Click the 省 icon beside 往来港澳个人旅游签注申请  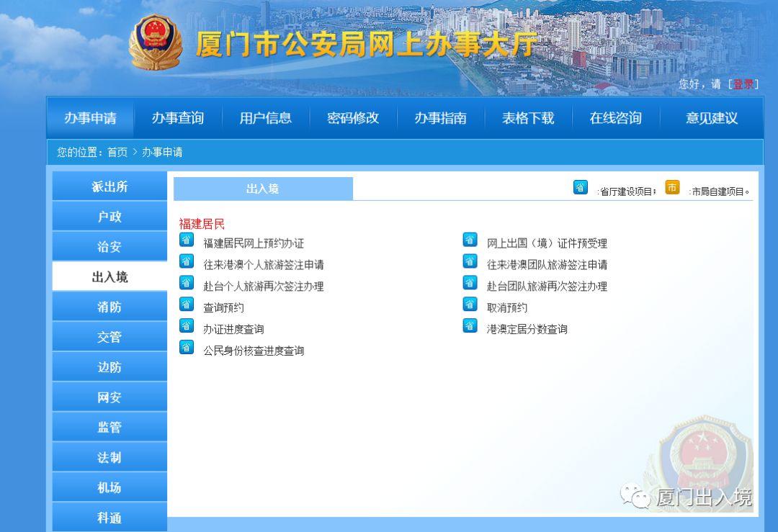click(187, 261)
